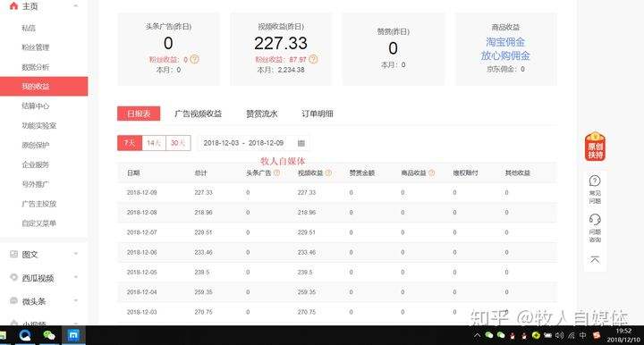The height and width of the screenshot is (345, 644).
Task: Expand the 西瓜视频 sidebar section
Action: pos(76,278)
